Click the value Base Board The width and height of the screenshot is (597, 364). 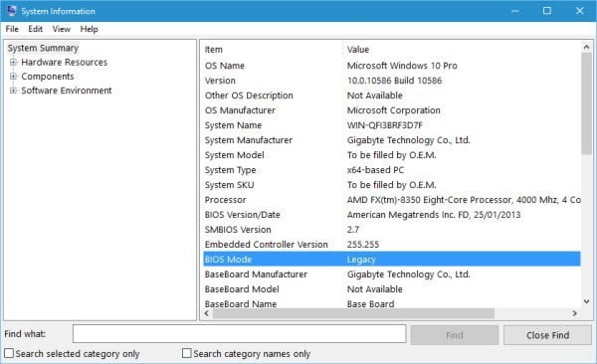tap(370, 304)
